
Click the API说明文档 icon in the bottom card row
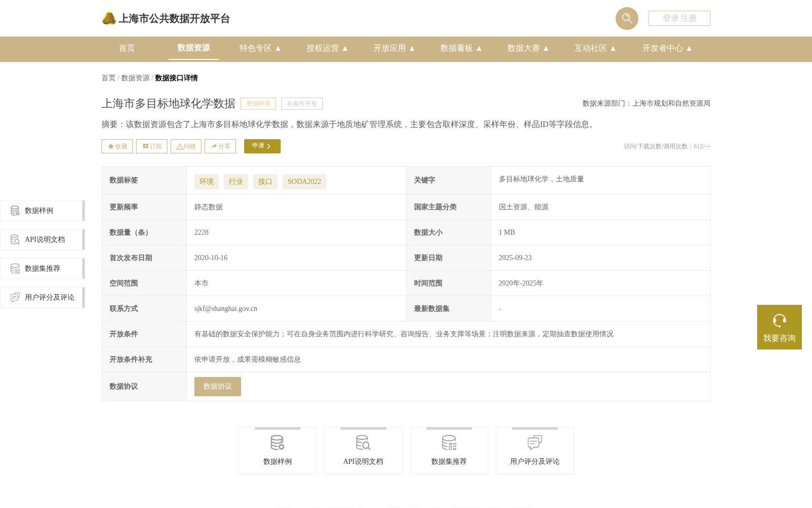coord(363,442)
